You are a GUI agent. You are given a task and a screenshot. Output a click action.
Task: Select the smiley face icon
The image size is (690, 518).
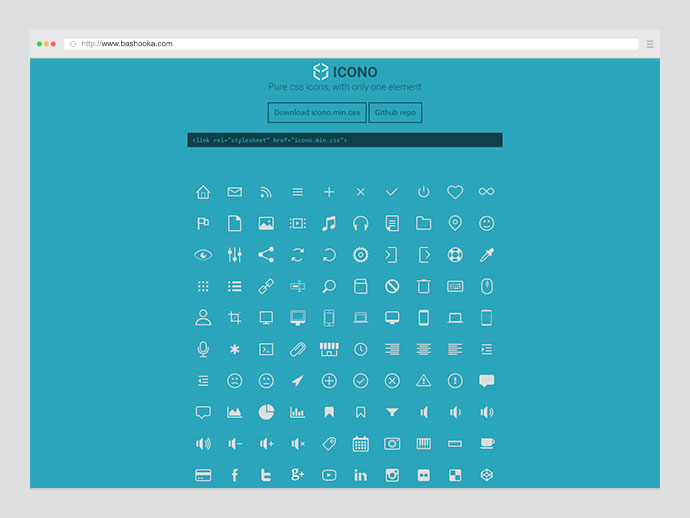coord(486,224)
